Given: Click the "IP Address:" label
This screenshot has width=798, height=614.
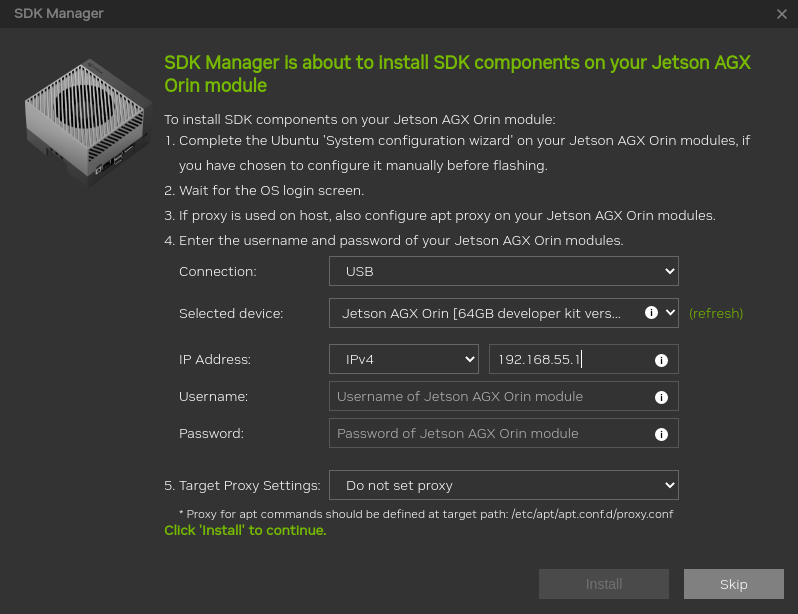Looking at the screenshot, I should pos(215,359).
